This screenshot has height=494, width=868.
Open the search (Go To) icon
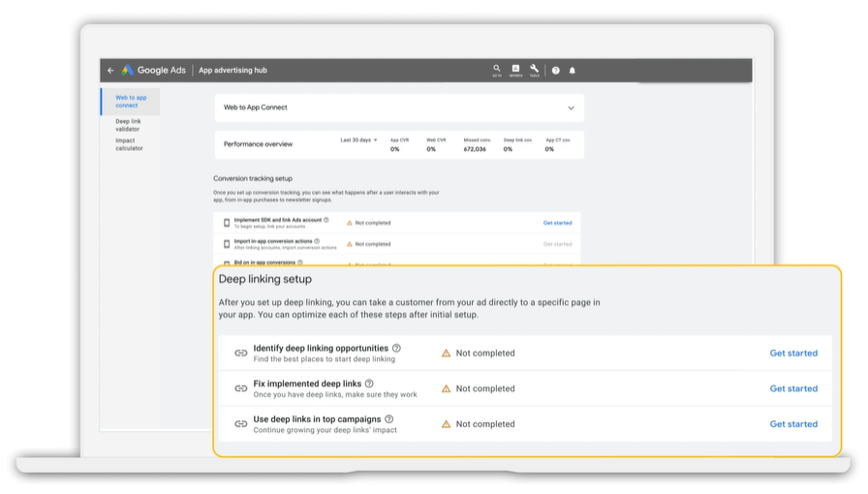pos(497,70)
